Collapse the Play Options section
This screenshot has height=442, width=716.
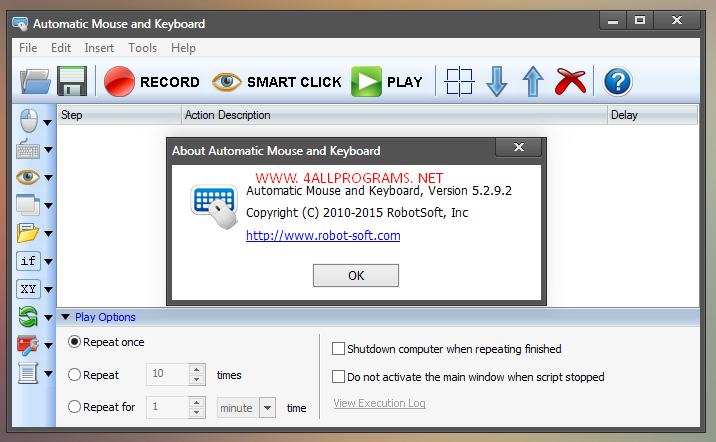click(x=65, y=317)
